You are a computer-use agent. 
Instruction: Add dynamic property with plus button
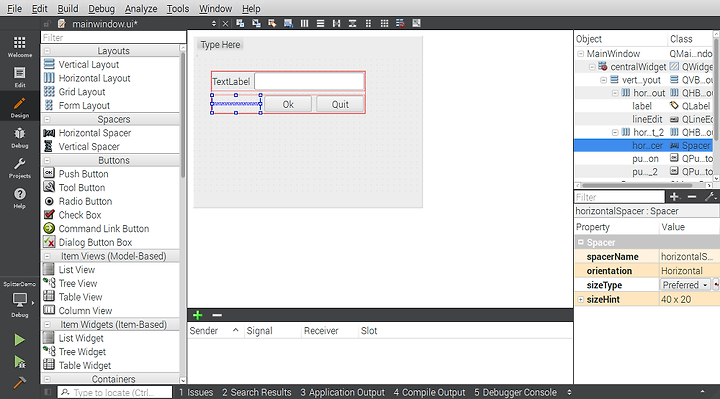[674, 197]
